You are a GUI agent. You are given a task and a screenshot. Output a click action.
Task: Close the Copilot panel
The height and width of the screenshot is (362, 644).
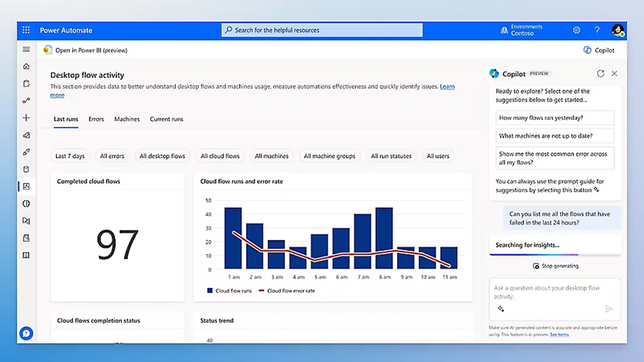tap(614, 73)
